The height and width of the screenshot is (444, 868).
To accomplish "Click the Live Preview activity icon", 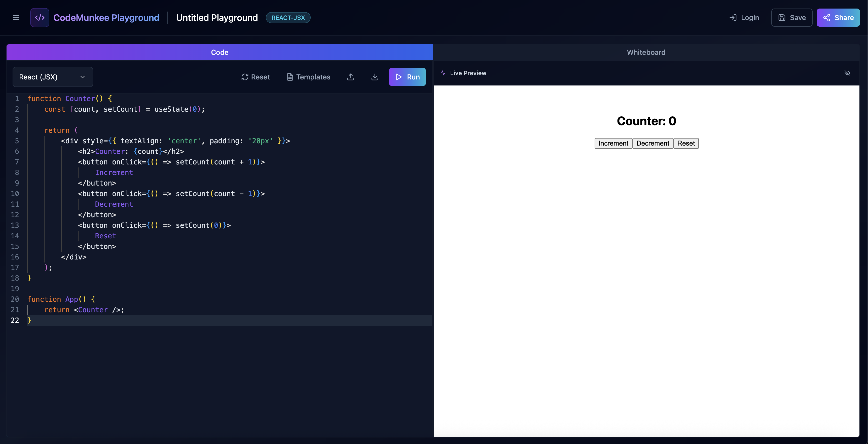I will pyautogui.click(x=442, y=73).
